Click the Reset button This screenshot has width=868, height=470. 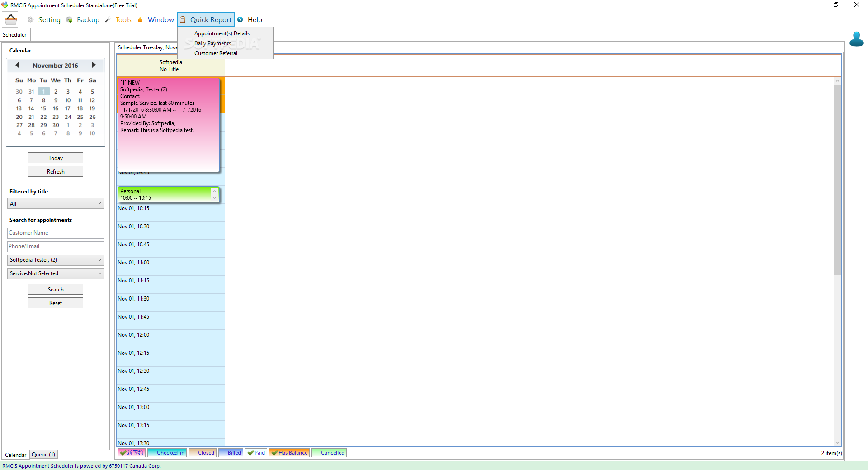[x=56, y=303]
